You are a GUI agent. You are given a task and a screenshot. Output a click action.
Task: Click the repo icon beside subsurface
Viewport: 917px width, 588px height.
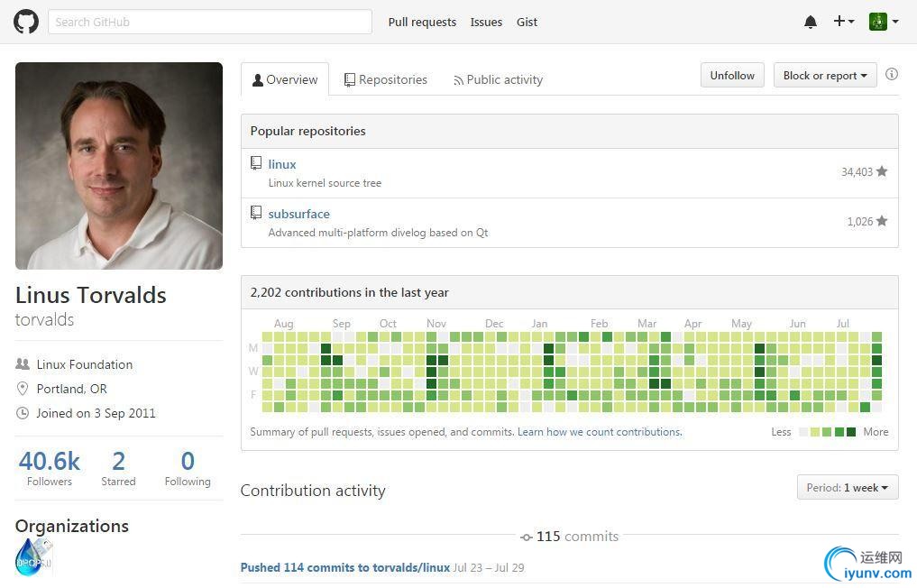[x=256, y=213]
